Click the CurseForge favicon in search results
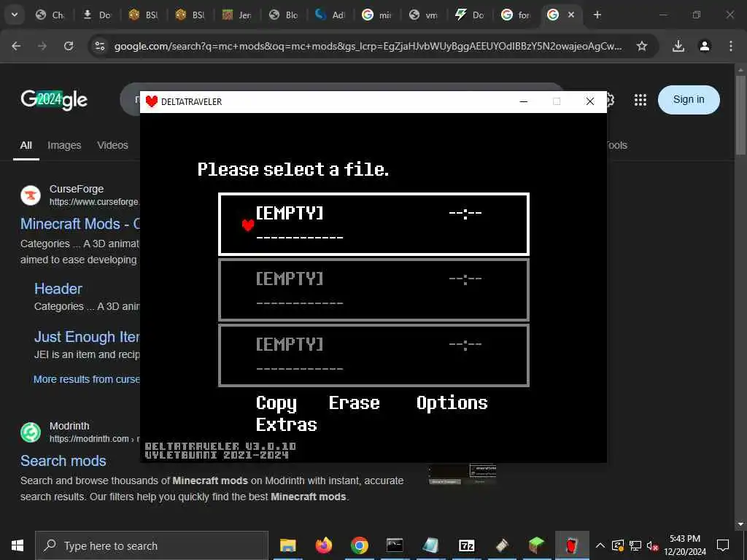Screen dimensions: 747x560 [x=31, y=195]
